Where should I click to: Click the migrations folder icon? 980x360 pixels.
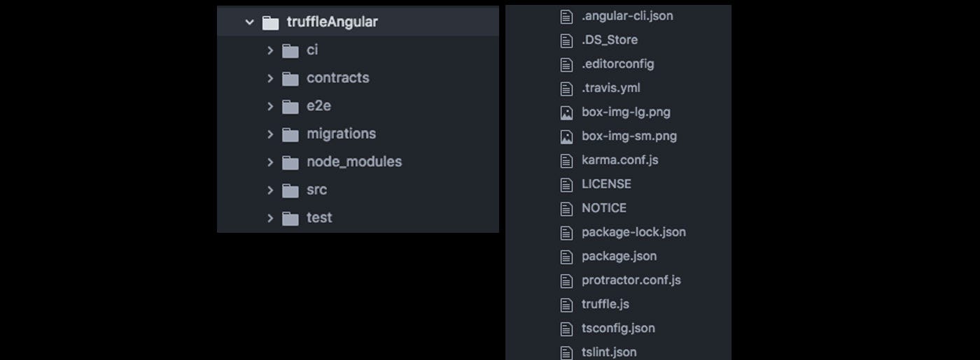(x=290, y=134)
